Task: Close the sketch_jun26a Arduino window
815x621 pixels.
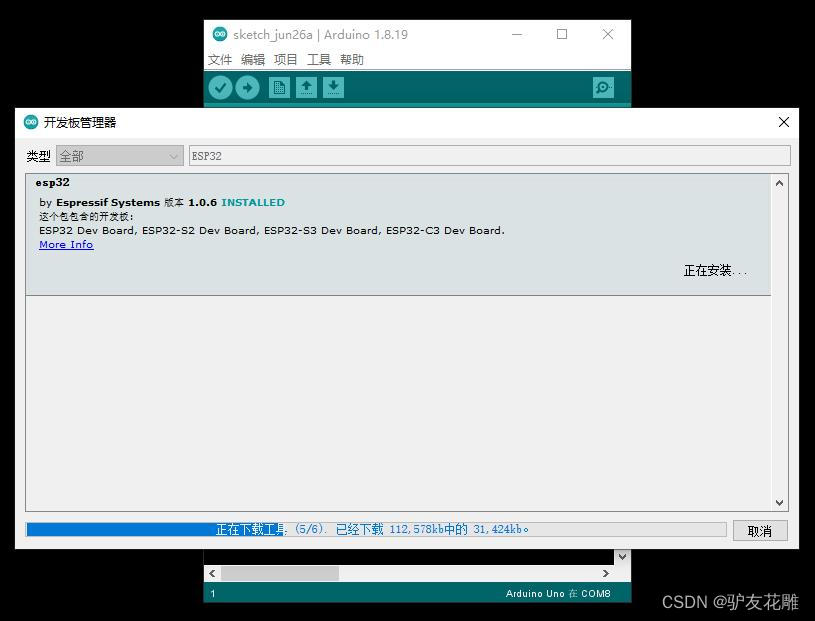Action: click(x=608, y=34)
